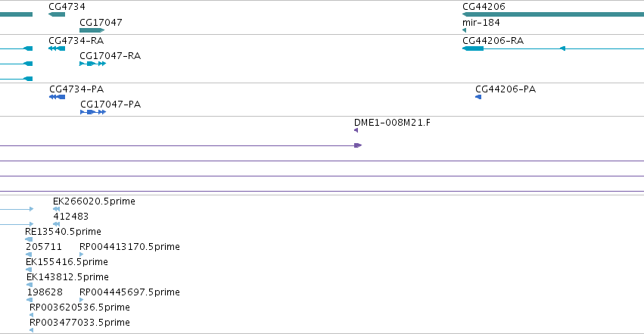Select the RP004445697.5prime arrowhead glyph

click(81, 301)
